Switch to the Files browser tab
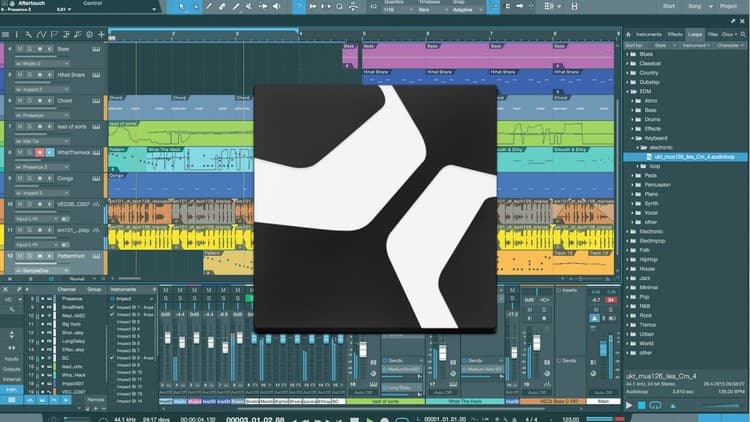 click(x=713, y=34)
